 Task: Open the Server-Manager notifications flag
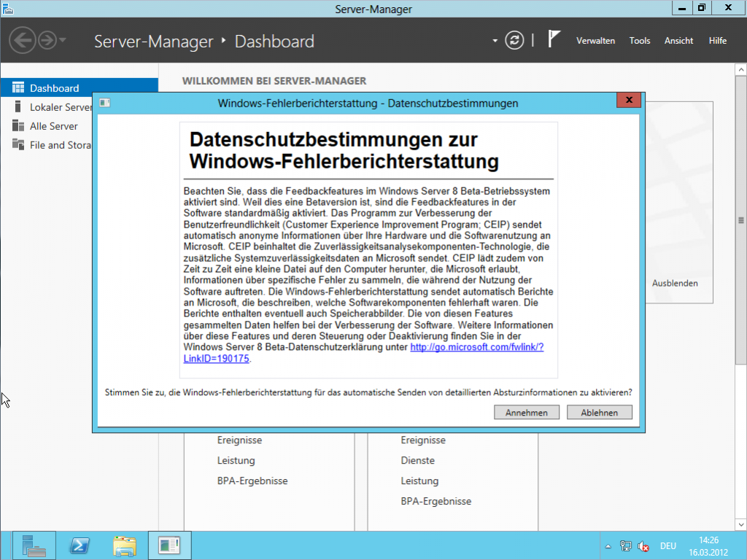click(554, 40)
